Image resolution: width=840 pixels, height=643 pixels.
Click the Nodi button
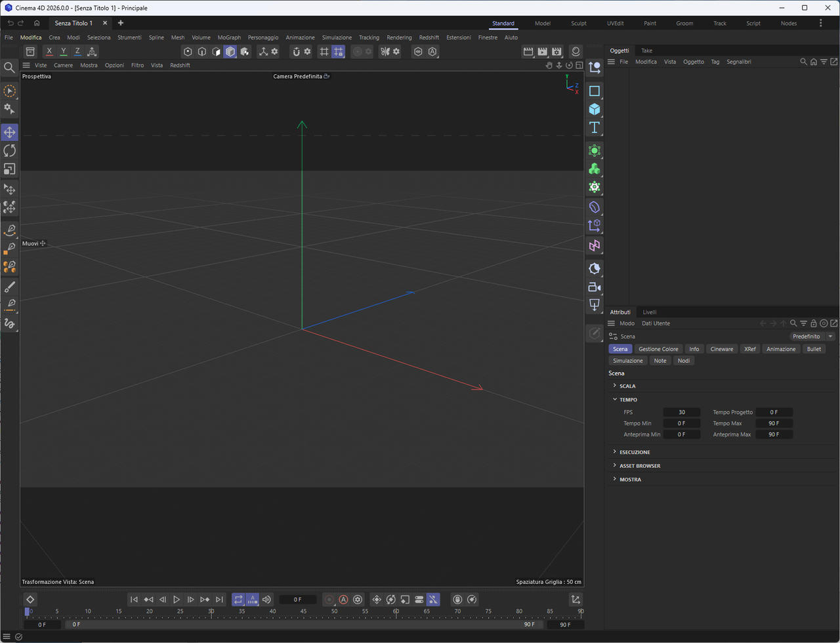(684, 361)
